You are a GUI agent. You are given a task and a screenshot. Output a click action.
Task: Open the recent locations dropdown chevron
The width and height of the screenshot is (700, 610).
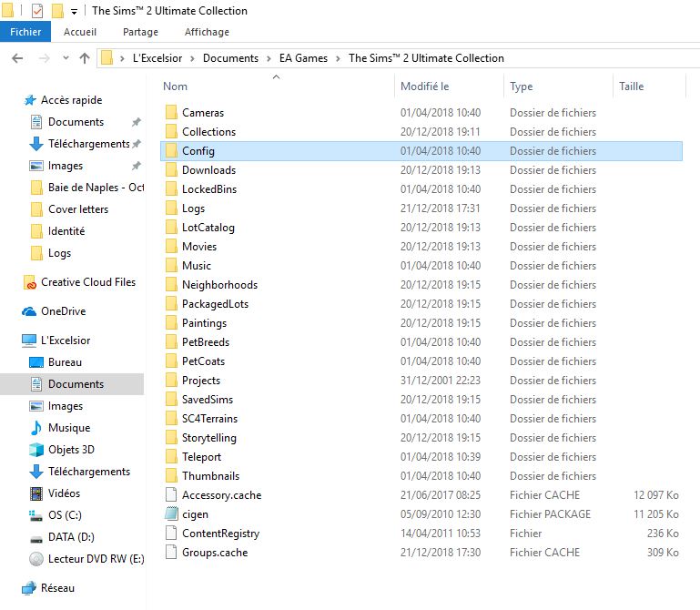coord(65,58)
